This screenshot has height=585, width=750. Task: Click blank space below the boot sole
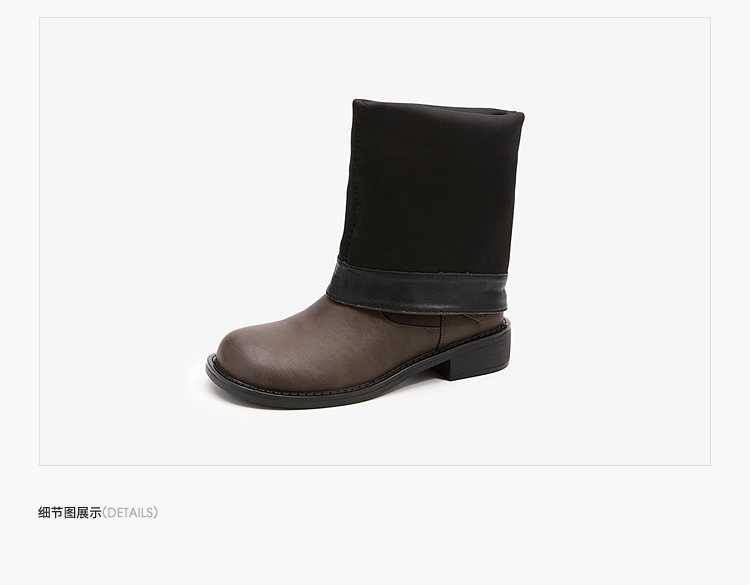click(373, 436)
